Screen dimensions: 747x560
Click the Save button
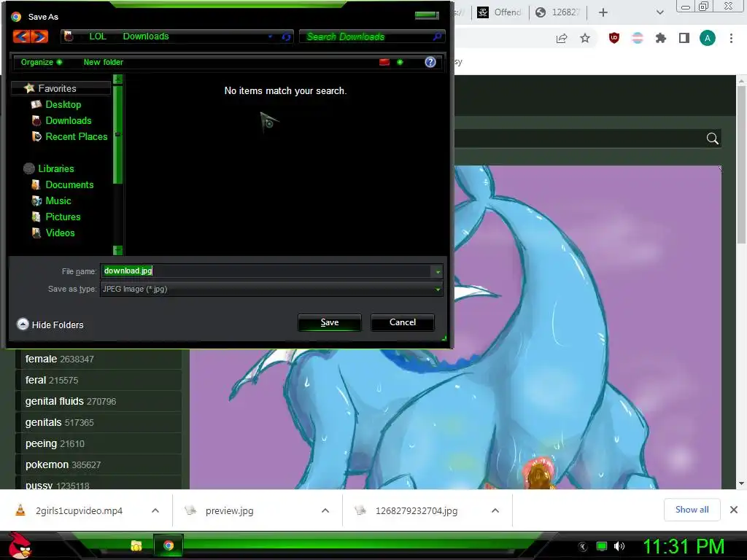330,322
